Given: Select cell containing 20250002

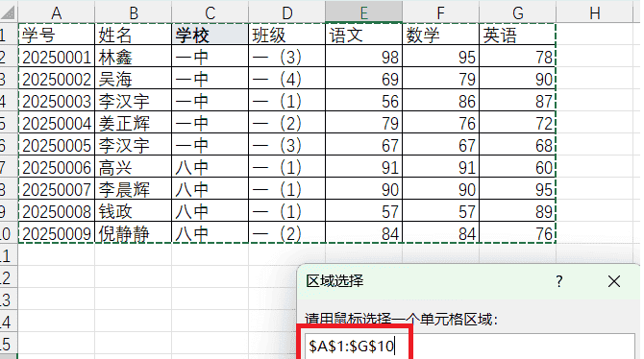Looking at the screenshot, I should (57, 79).
